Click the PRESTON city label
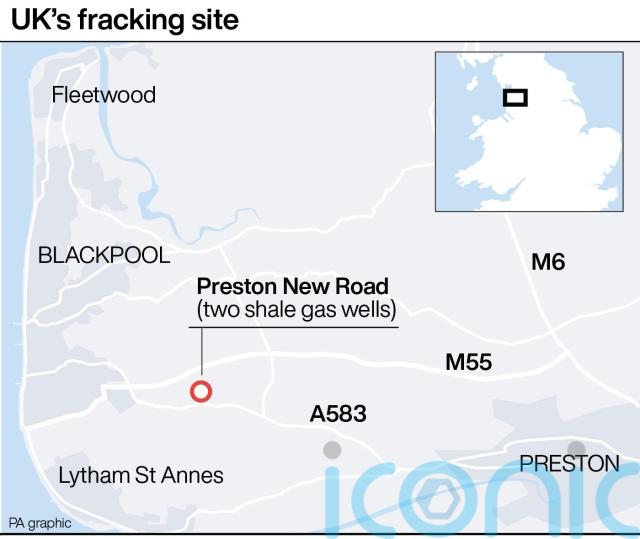The image size is (640, 539). click(x=570, y=464)
